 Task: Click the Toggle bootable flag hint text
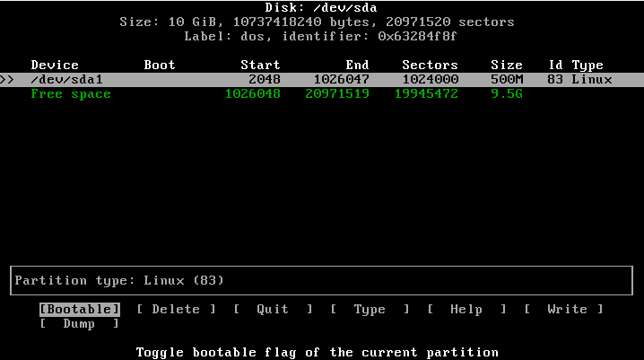point(318,352)
